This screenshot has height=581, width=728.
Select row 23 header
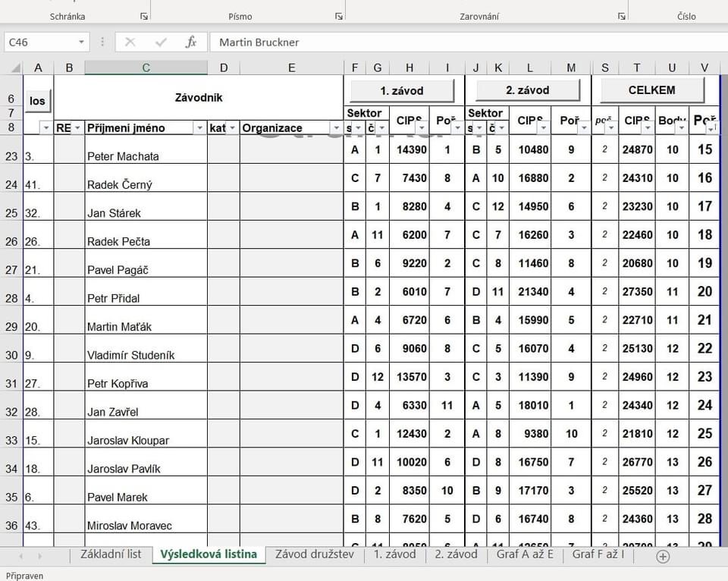point(11,149)
